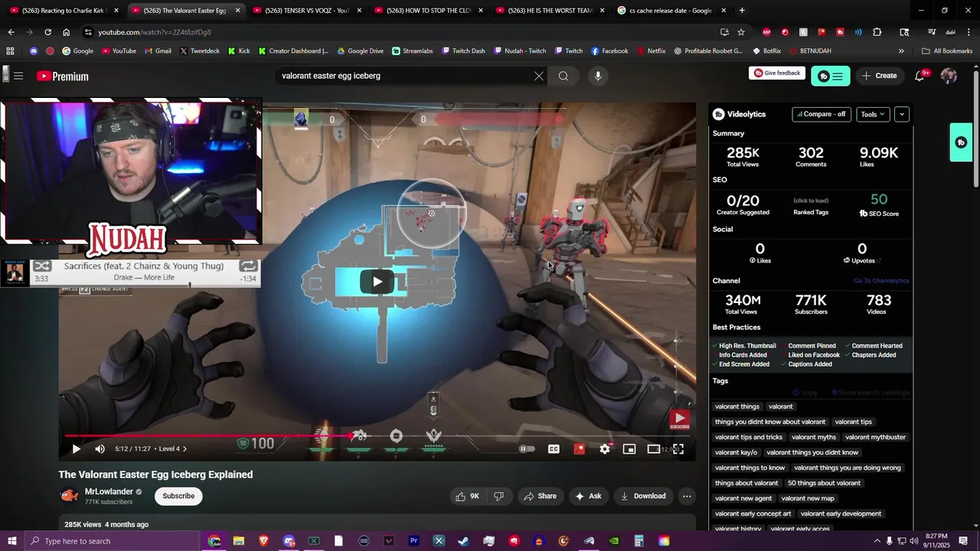Go to the YouTube Premium home logo
Screen dimensions: 980x551
pos(63,76)
